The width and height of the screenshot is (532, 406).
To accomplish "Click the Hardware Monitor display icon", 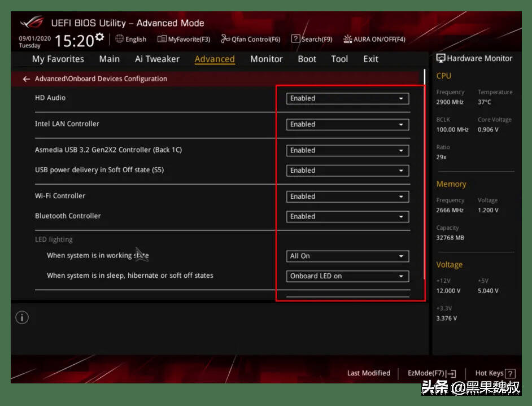I will pos(441,58).
